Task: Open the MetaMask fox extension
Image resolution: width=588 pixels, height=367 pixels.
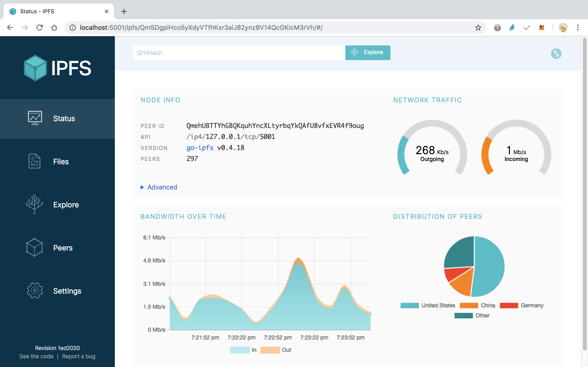Action: coord(541,28)
